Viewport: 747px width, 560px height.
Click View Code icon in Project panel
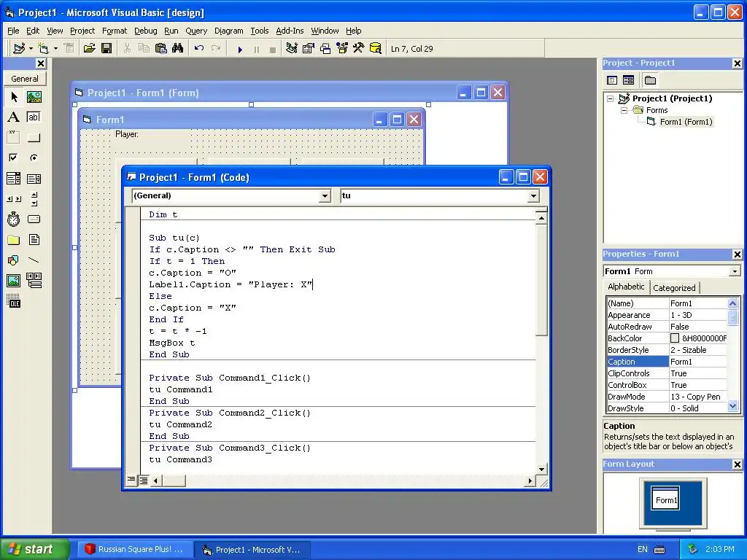612,80
